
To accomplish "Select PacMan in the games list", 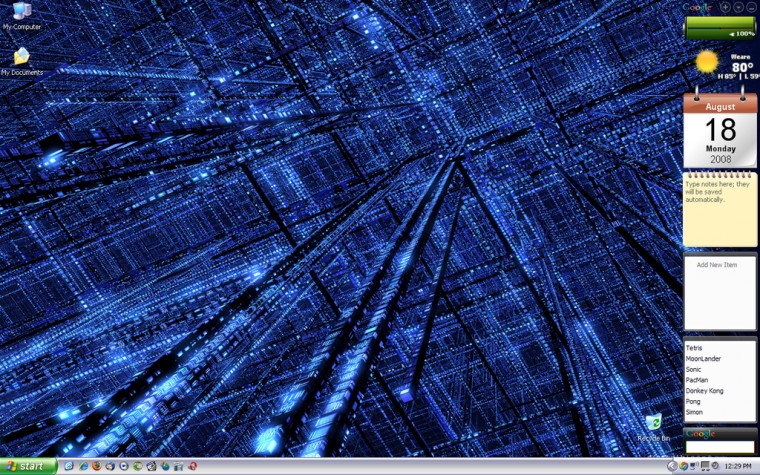I will 697,380.
